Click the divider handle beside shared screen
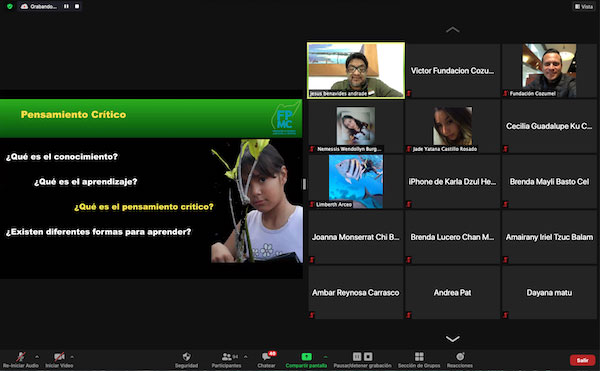The image size is (600, 371). click(305, 184)
